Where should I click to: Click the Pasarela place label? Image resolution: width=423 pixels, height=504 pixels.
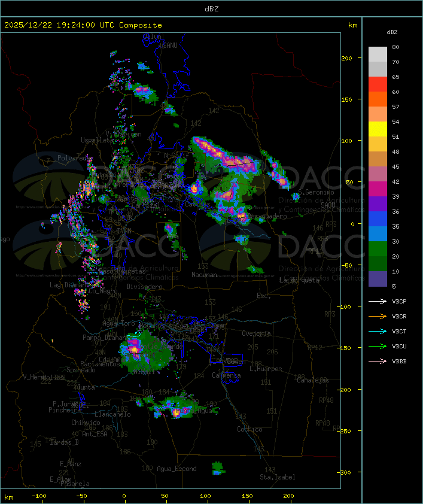tap(75, 484)
